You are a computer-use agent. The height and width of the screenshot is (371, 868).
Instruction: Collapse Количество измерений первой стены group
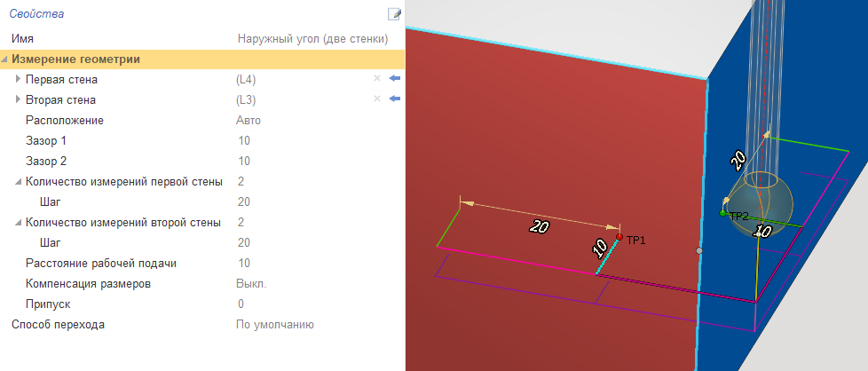point(19,182)
